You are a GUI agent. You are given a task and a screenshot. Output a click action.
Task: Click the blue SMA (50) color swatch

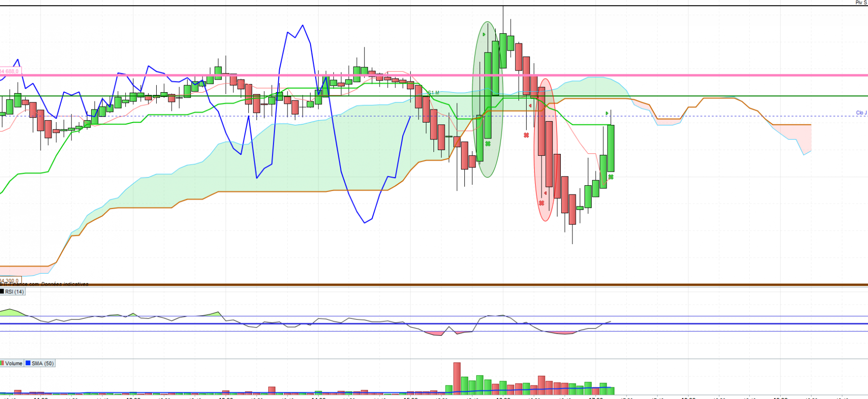pos(28,363)
